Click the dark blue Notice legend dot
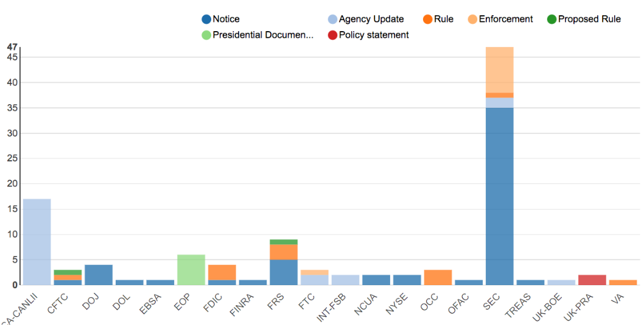This screenshot has width=644, height=332. tap(206, 19)
